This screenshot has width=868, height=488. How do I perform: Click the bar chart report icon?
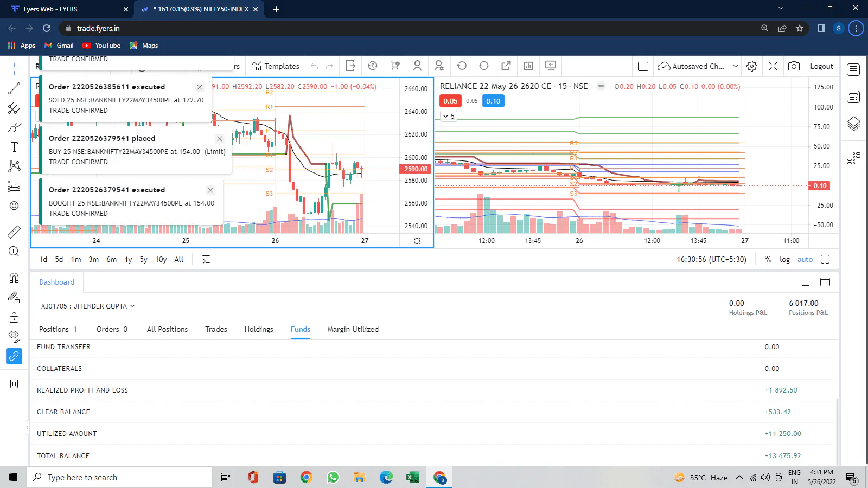point(528,66)
